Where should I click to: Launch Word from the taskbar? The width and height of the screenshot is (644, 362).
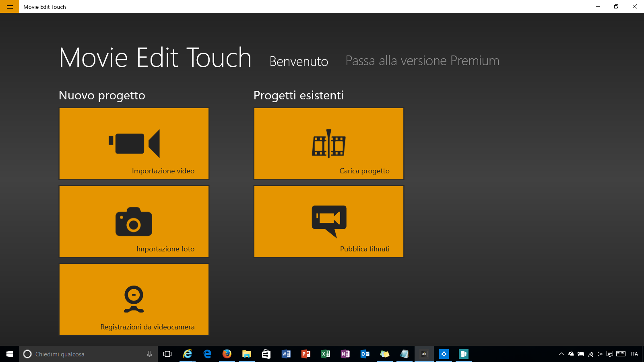286,354
